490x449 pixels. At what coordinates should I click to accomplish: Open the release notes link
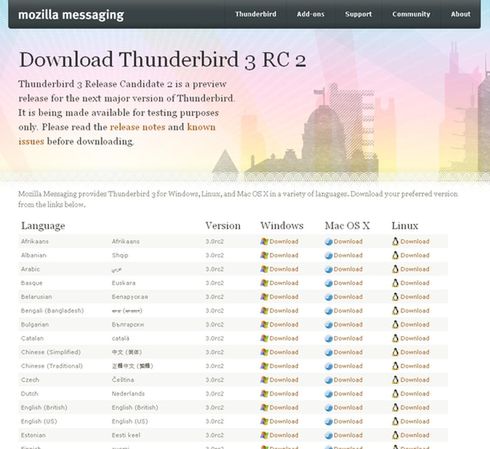[138, 127]
